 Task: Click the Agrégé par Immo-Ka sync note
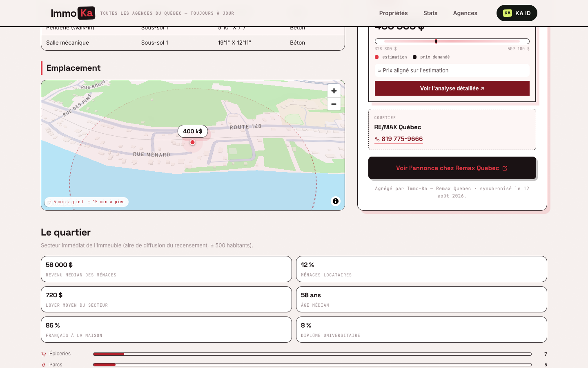tap(452, 192)
